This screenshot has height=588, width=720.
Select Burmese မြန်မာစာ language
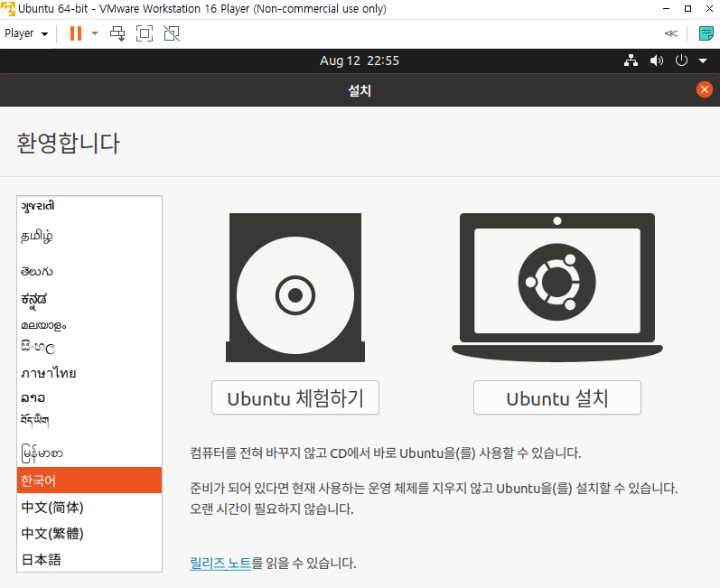point(89,453)
